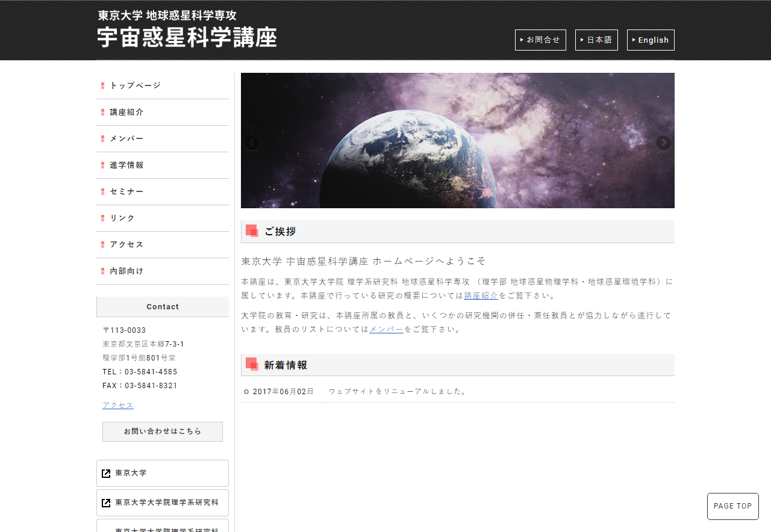Click the 宇宙惑星科学講座 site title
This screenshot has height=532, width=771.
pyautogui.click(x=187, y=37)
